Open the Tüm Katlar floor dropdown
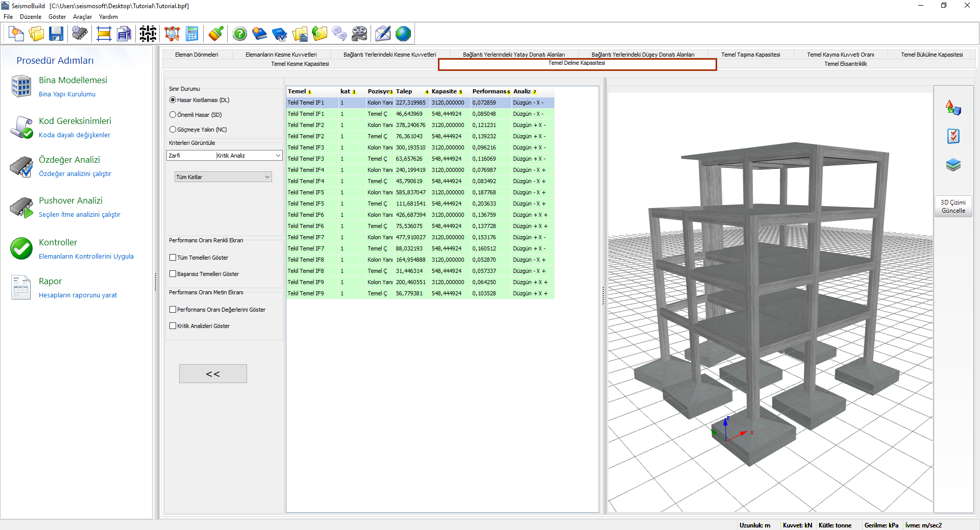The height and width of the screenshot is (530, 980). pyautogui.click(x=223, y=177)
